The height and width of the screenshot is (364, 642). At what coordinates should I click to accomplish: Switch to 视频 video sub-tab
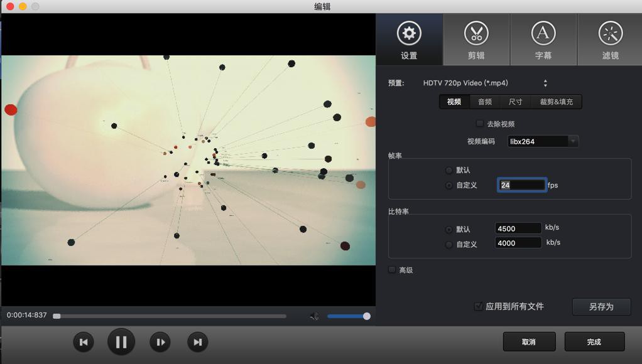[454, 102]
